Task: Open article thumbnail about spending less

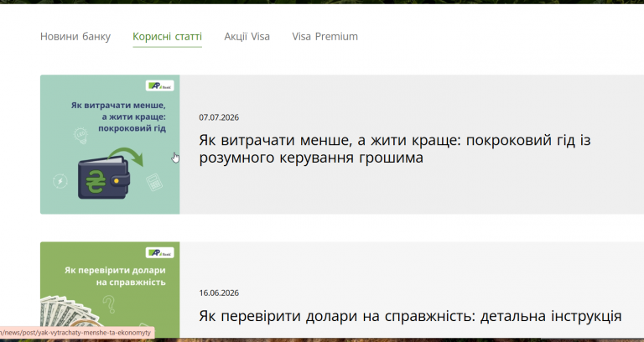Action: (110, 144)
